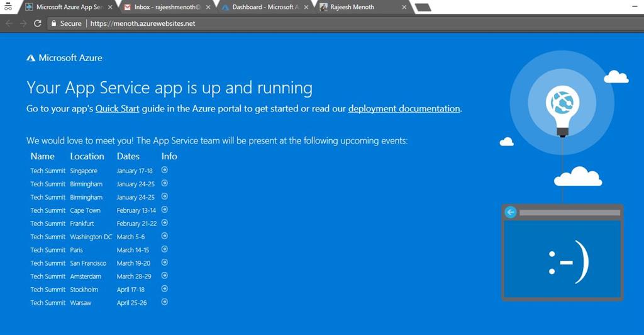The width and height of the screenshot is (644, 335).
Task: Click the March 28-29 date
Action: click(134, 276)
